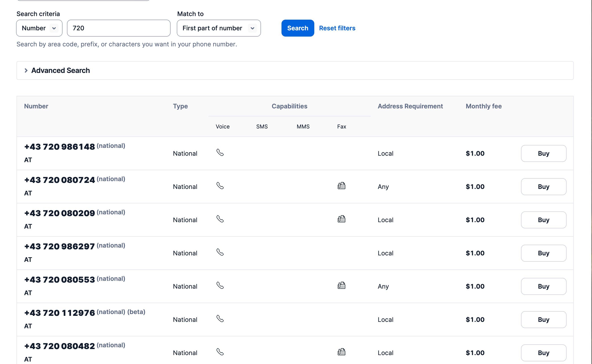
Task: Expand the Advanced Search section
Action: pyautogui.click(x=60, y=70)
